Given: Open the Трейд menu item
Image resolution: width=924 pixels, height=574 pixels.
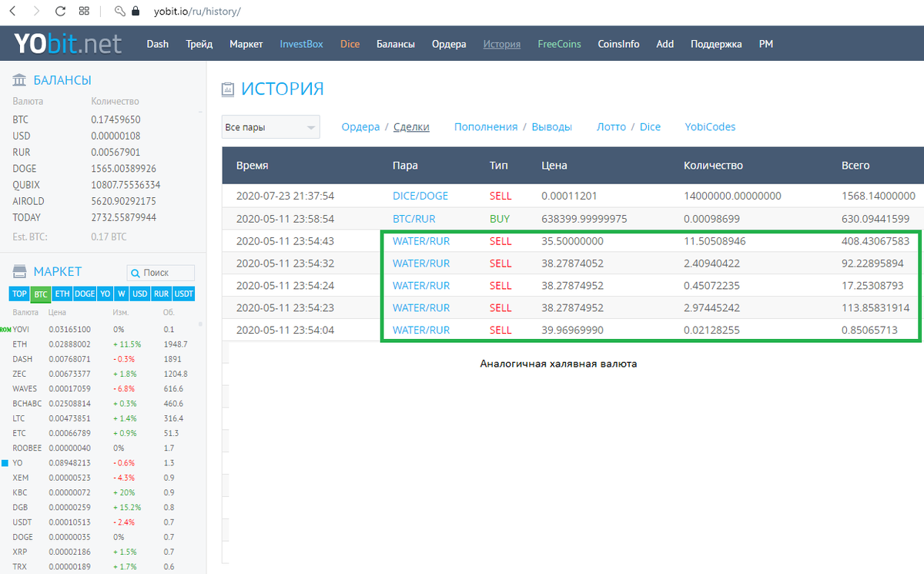Looking at the screenshot, I should click(199, 44).
